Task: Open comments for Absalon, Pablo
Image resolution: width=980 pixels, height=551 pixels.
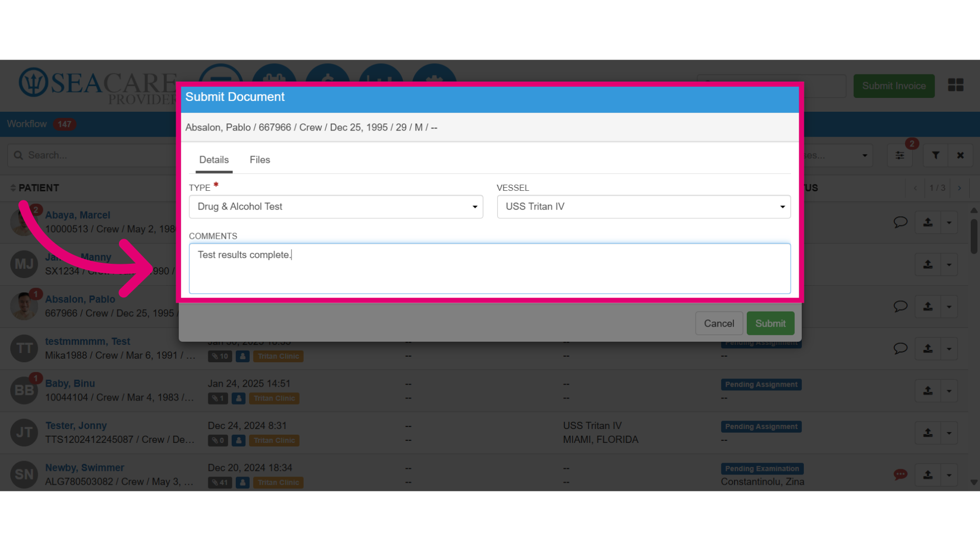Action: click(x=900, y=306)
